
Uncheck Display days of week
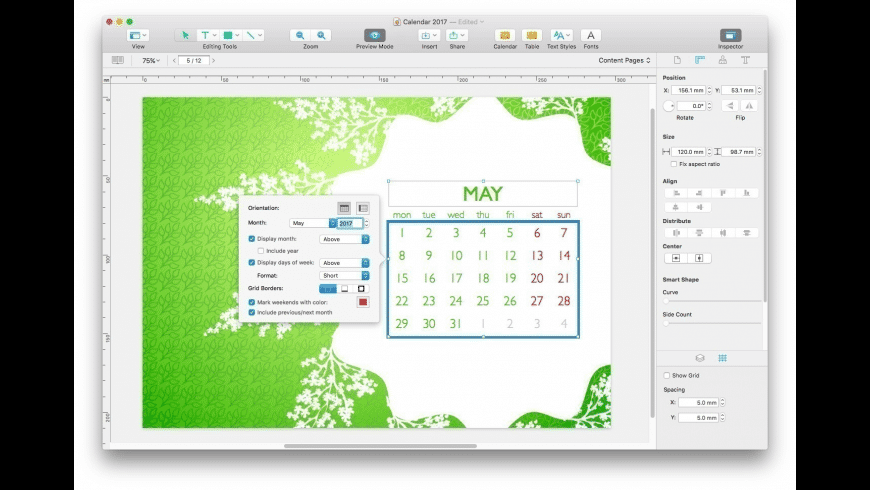click(251, 262)
